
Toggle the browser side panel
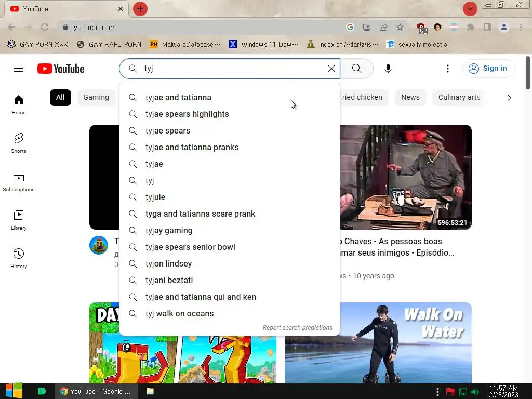(x=487, y=27)
